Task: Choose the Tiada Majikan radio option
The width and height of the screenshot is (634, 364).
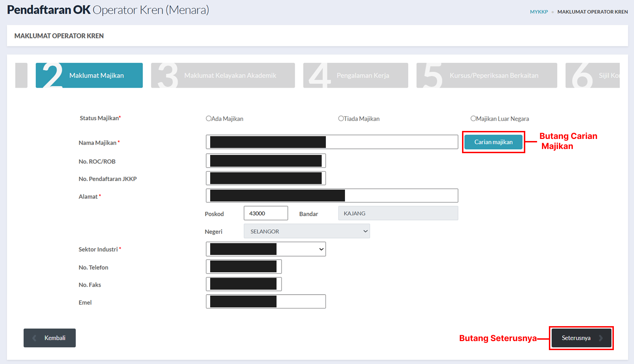Action: (x=341, y=118)
